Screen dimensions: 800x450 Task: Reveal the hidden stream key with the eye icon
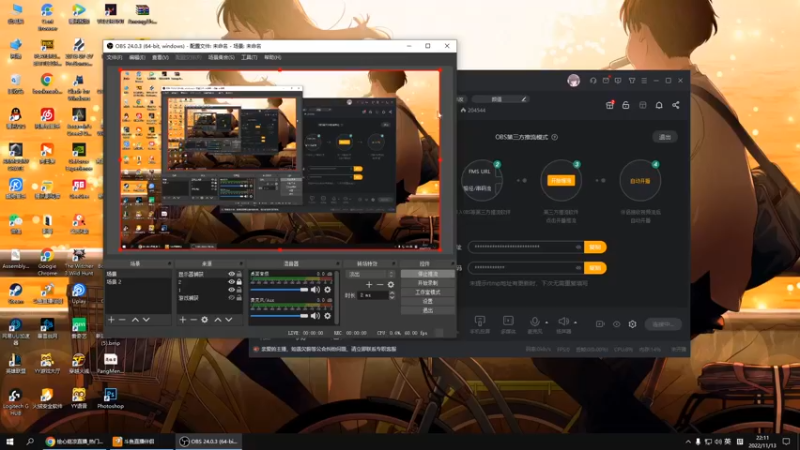578,267
